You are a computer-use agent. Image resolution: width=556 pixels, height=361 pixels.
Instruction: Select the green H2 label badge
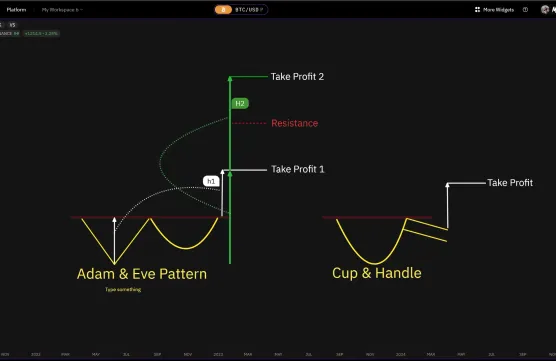(240, 103)
